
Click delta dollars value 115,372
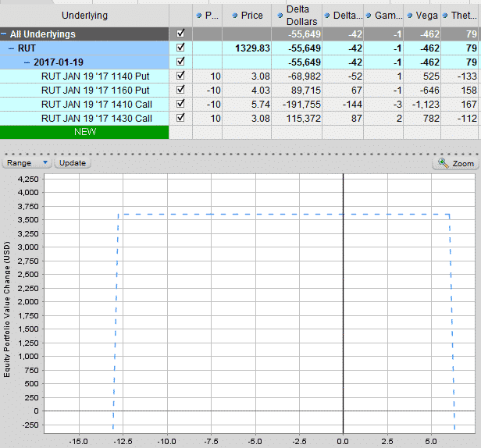tap(304, 119)
